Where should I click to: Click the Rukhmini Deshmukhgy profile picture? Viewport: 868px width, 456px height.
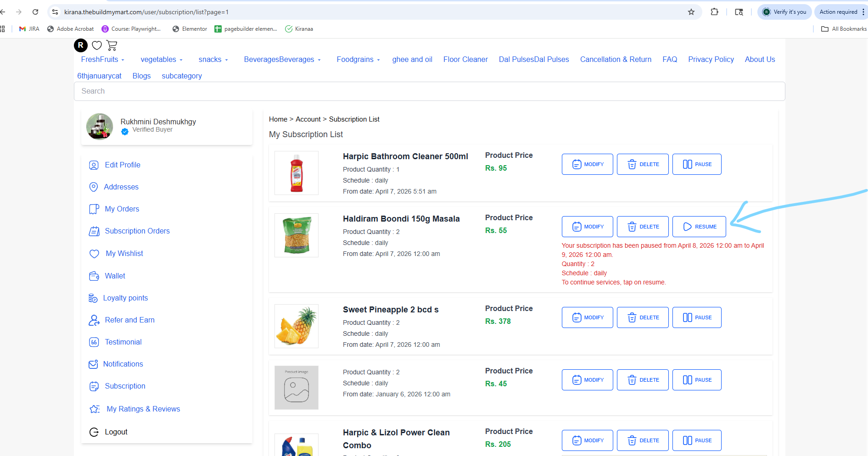100,127
